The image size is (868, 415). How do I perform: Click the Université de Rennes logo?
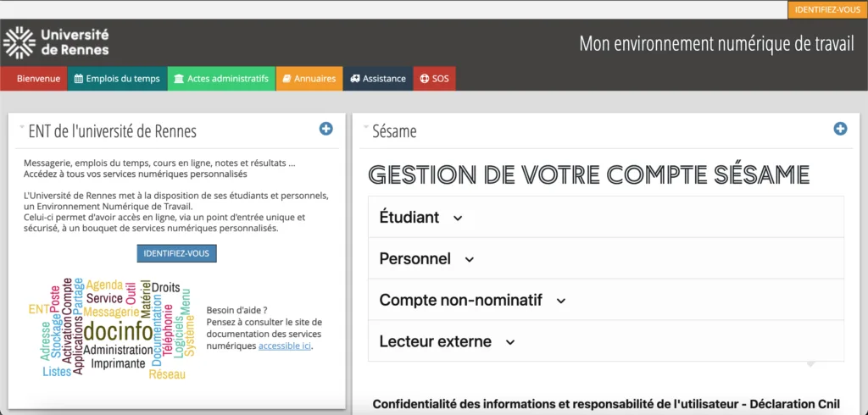pos(56,42)
